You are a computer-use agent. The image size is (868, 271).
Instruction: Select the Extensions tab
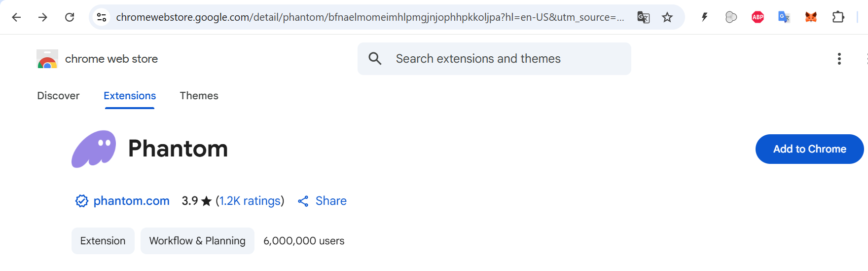(x=130, y=96)
